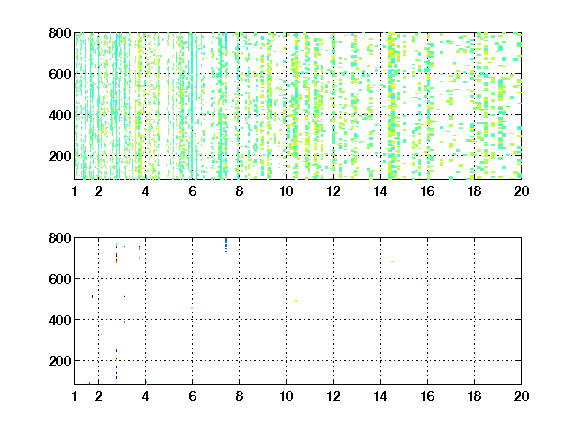
Task: Click x-axis tick label 1 under lower plot
Action: coord(75,396)
